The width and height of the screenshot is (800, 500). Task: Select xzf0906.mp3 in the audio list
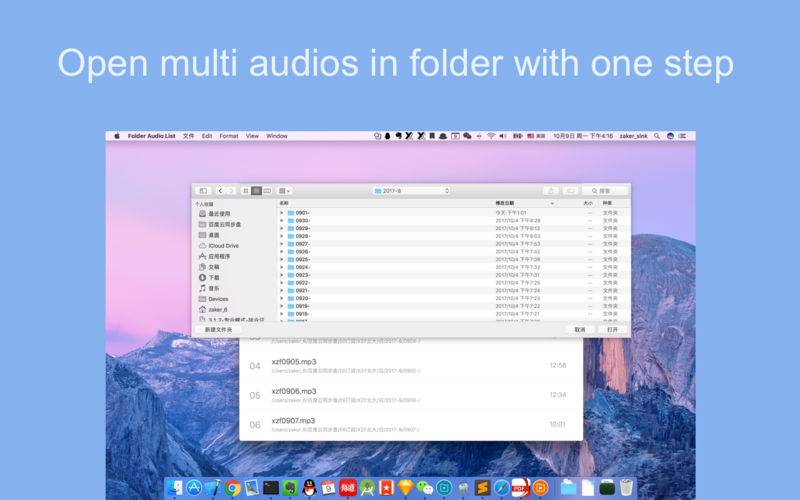[x=411, y=395]
